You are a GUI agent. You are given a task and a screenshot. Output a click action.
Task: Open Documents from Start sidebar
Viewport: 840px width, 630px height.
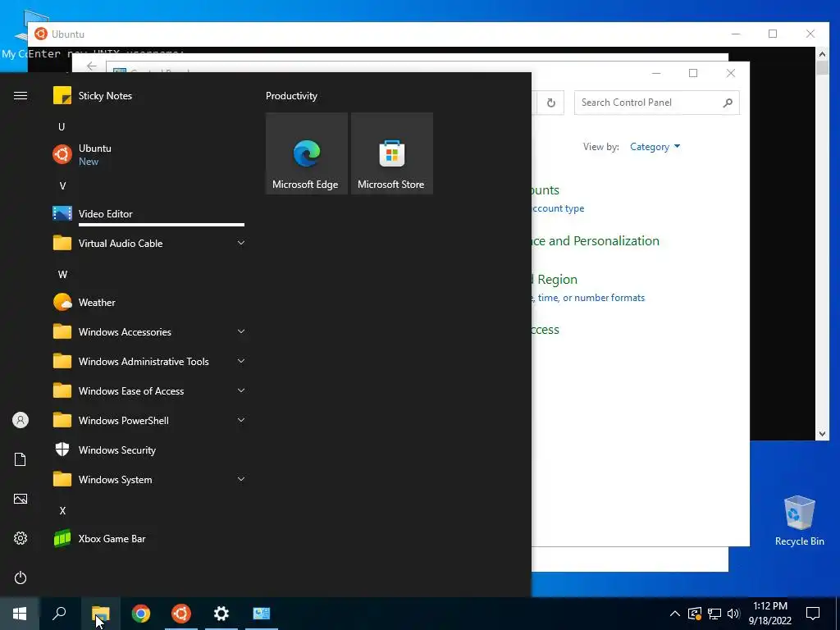coord(21,459)
